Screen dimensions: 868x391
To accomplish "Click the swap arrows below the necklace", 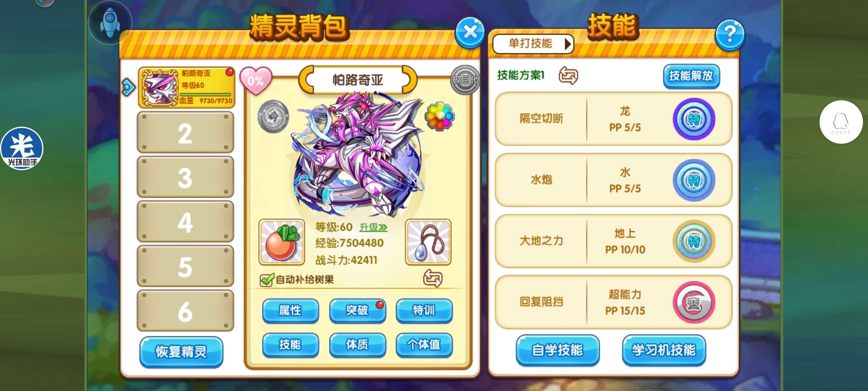I will pos(433,278).
